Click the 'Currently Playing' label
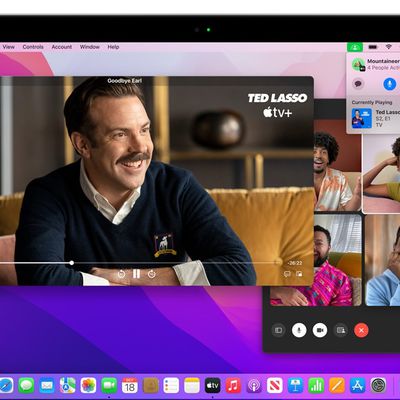 click(372, 102)
